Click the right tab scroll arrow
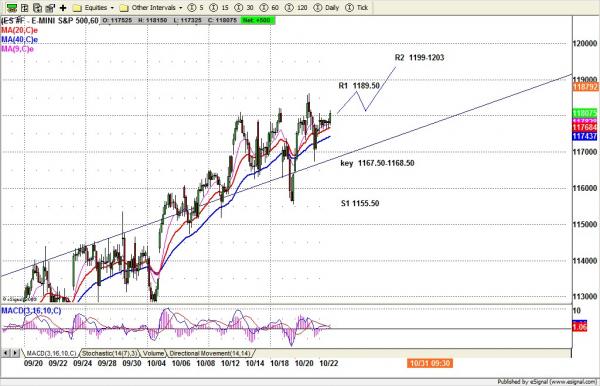 pos(15,353)
